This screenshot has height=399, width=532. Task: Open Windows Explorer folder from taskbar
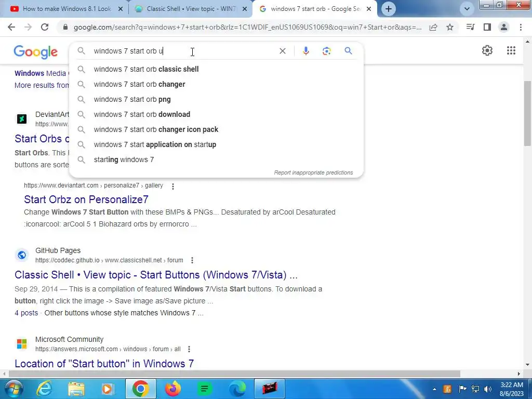pyautogui.click(x=76, y=389)
